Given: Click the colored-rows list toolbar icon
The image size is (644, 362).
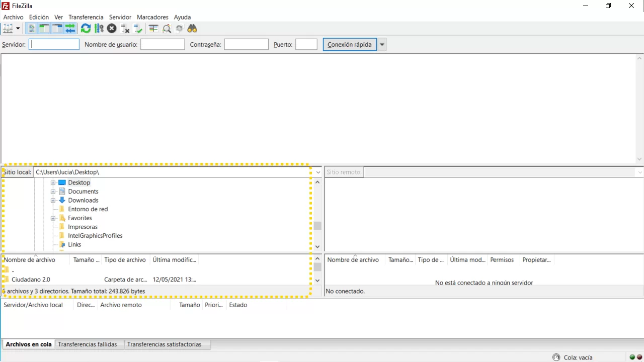Looking at the screenshot, I should [x=153, y=29].
